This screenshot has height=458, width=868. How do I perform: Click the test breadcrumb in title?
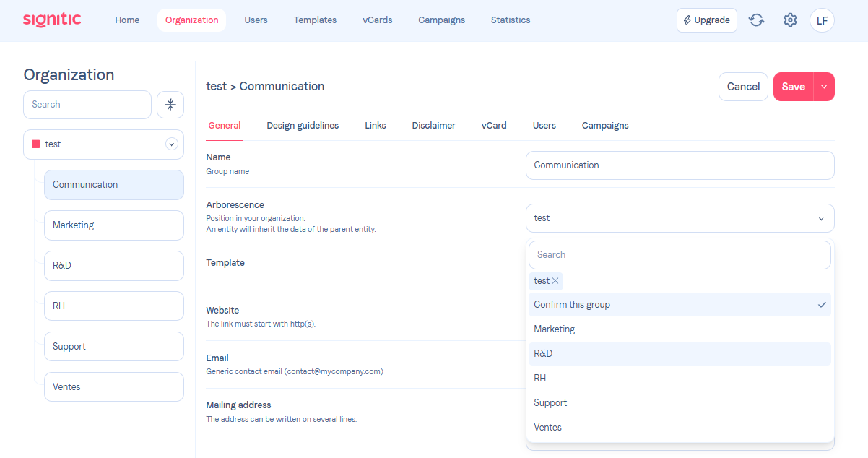(x=217, y=87)
